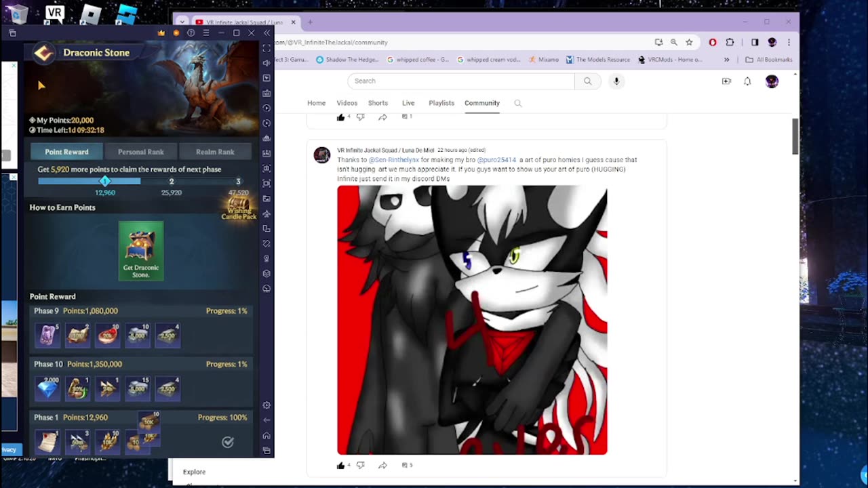Click the Phase 10 blue diamond reward

pyautogui.click(x=47, y=388)
